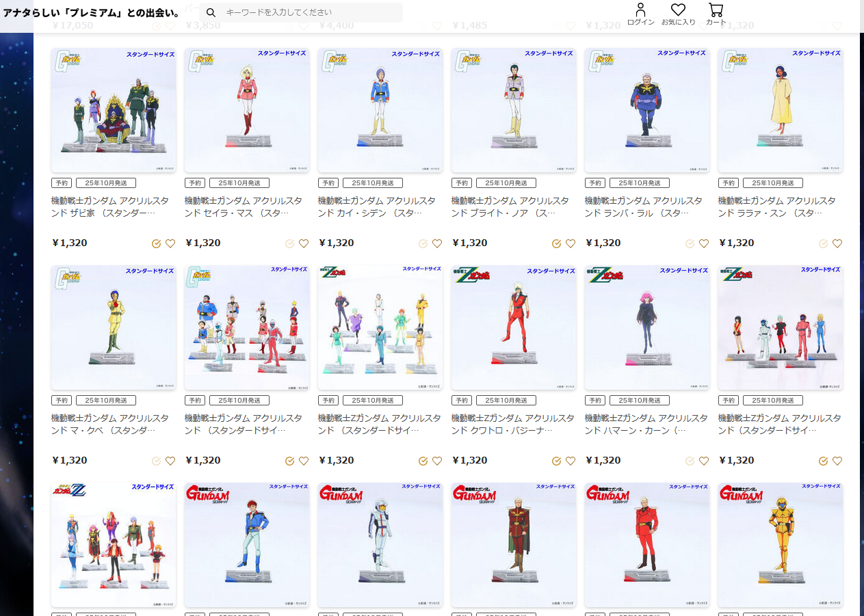Click the ¥1,320 price of ザビ家 stand
Viewport: 864px width, 616px height.
(x=69, y=243)
